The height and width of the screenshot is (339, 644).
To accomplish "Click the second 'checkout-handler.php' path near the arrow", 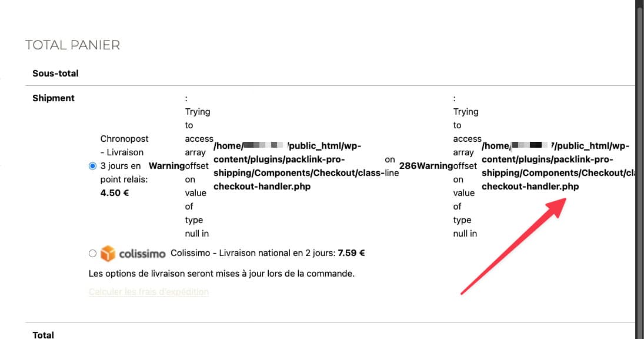I will pyautogui.click(x=530, y=187).
